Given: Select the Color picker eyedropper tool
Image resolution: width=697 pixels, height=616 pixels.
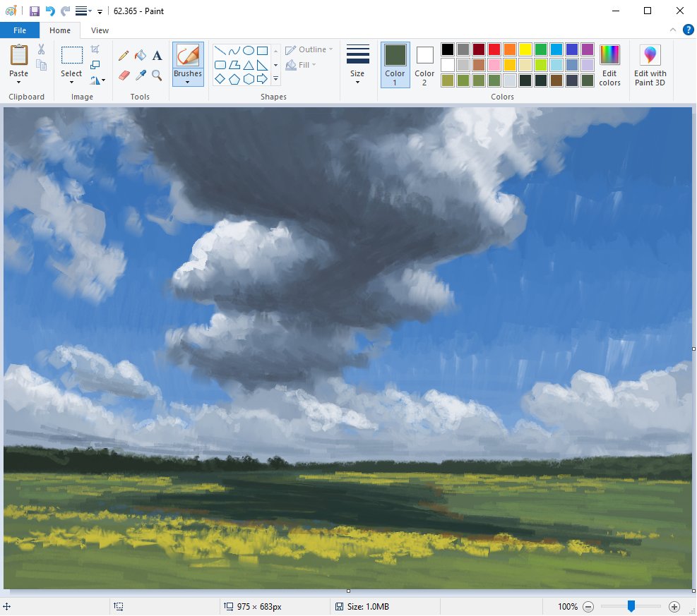Looking at the screenshot, I should click(141, 75).
